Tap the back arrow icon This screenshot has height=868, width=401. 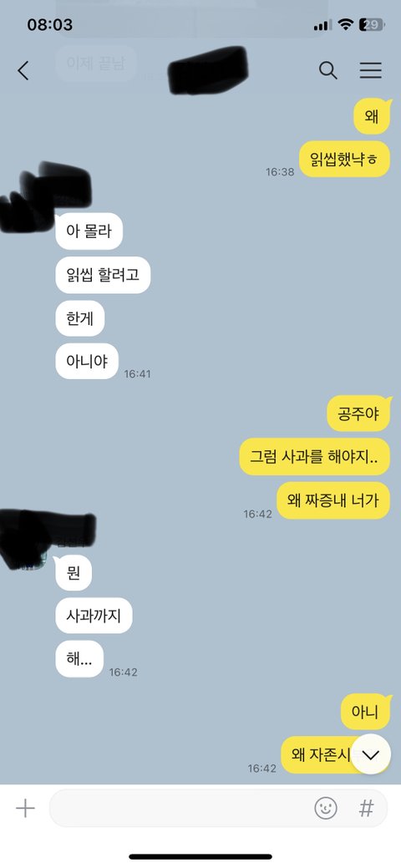tap(23, 71)
